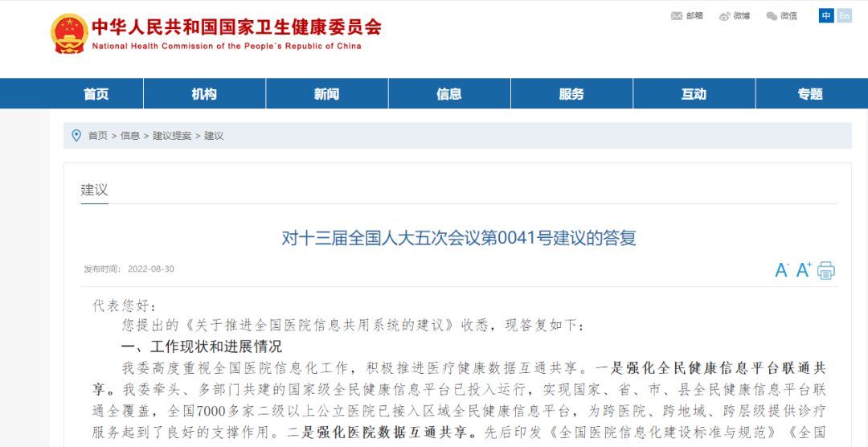Click the publish date 2022-08-30
This screenshot has height=447, width=868.
tap(151, 269)
